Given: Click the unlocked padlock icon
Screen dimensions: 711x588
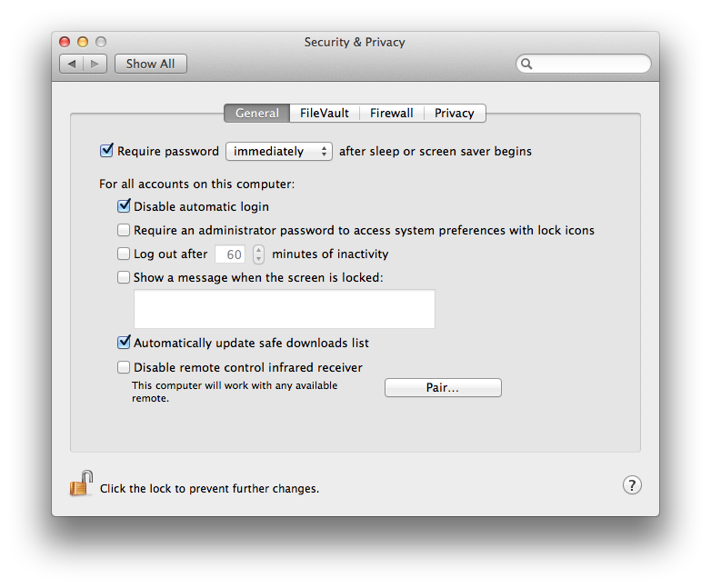Looking at the screenshot, I should pyautogui.click(x=82, y=483).
